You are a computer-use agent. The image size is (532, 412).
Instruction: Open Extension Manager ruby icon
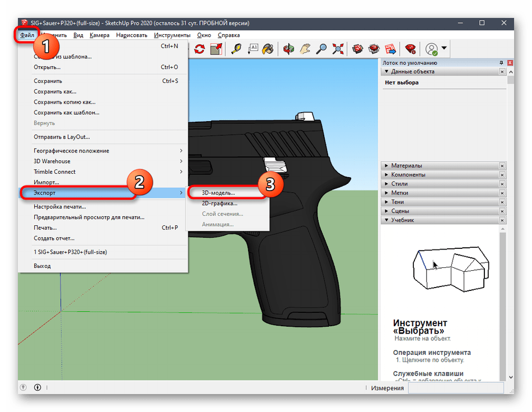pos(410,49)
